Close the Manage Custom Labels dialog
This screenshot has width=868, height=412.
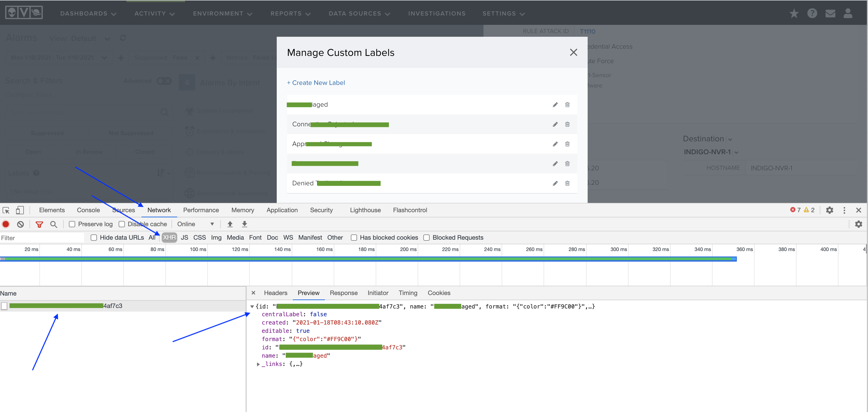tap(573, 53)
